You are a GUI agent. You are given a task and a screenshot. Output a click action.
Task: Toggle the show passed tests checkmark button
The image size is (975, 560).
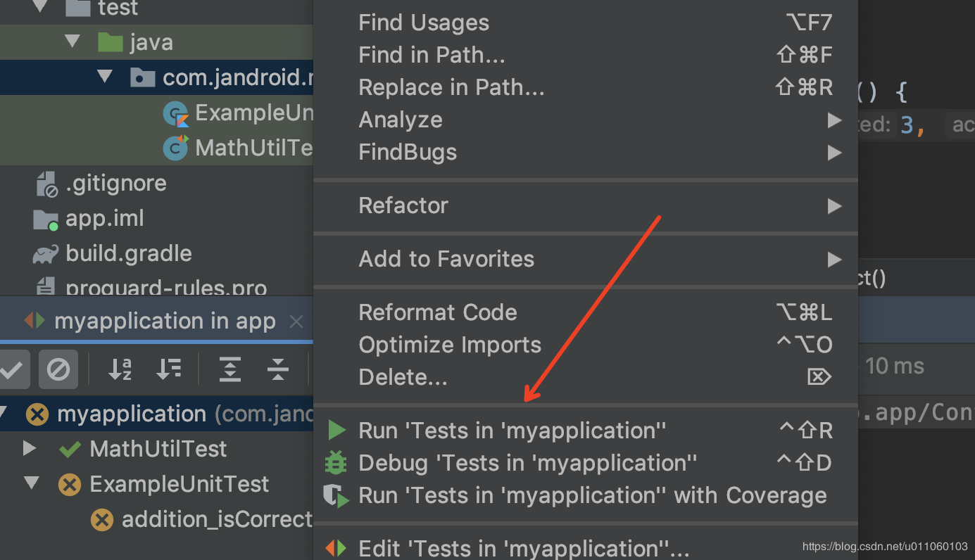point(12,369)
